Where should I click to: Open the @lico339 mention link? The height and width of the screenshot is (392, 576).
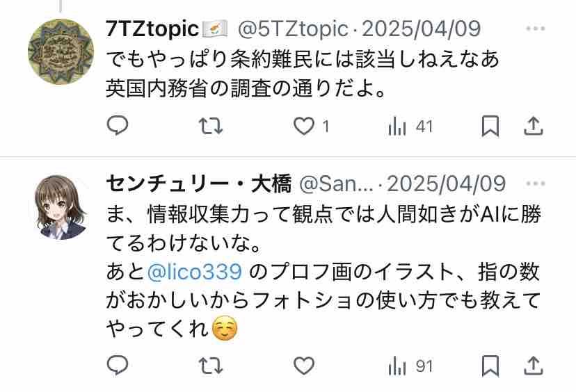(194, 272)
